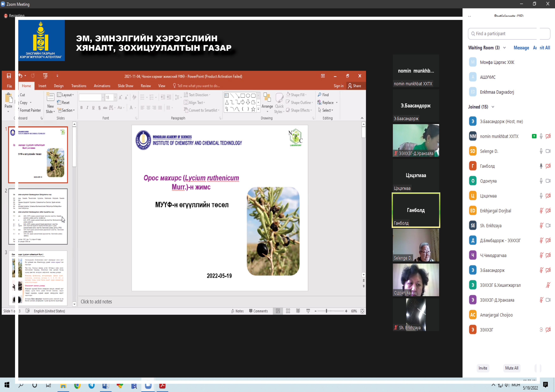Open the Transitions ribbon tab
Screen dimensions: 555x392
pyautogui.click(x=79, y=86)
